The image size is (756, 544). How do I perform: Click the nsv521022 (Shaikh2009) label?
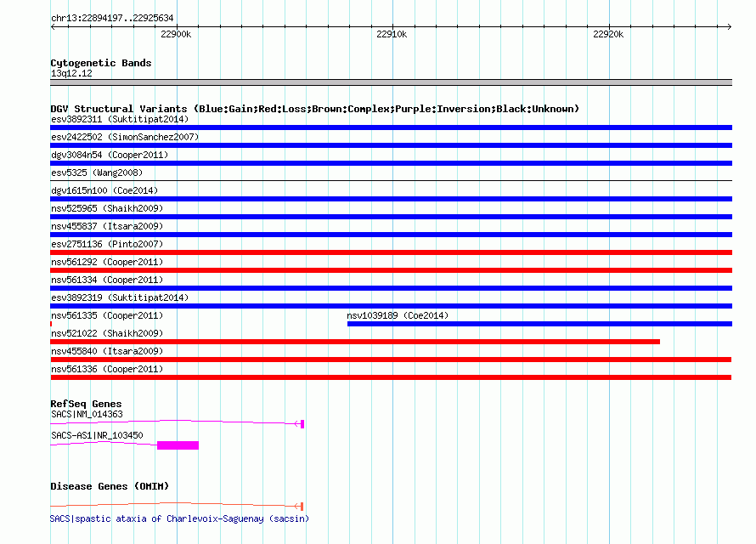[107, 333]
